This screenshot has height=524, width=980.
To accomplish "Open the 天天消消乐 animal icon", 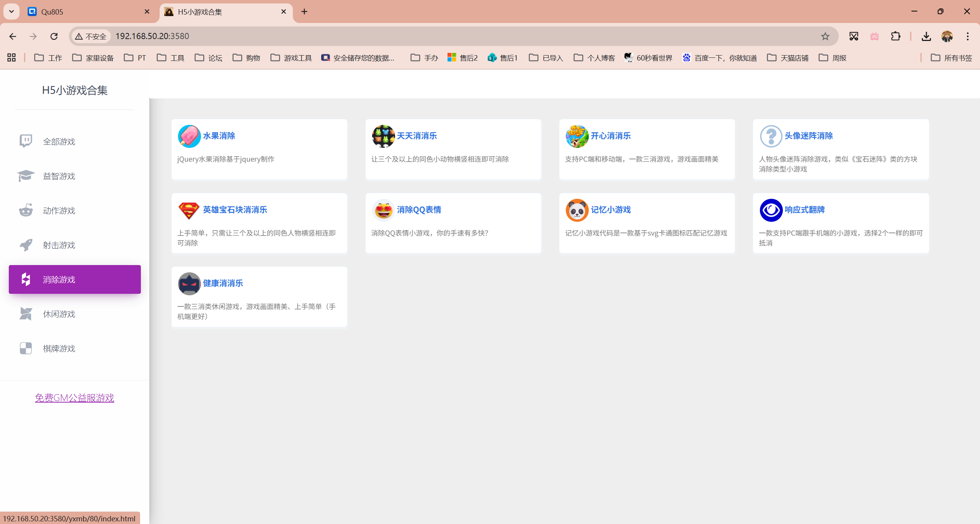I will [x=383, y=136].
